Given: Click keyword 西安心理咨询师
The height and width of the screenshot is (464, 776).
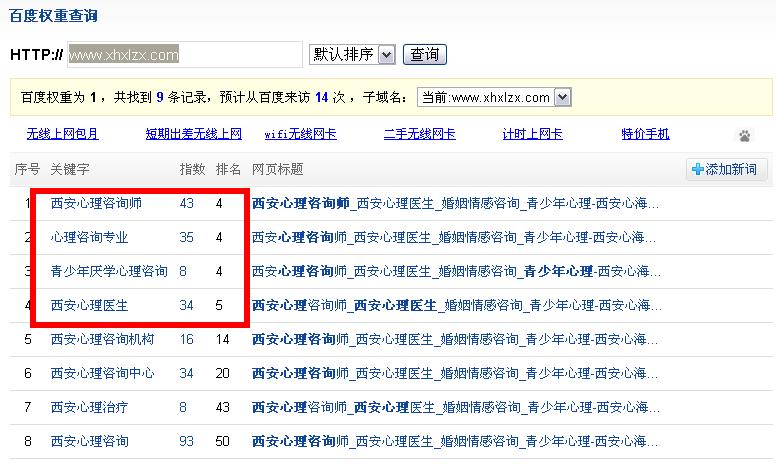Looking at the screenshot, I should (x=96, y=203).
